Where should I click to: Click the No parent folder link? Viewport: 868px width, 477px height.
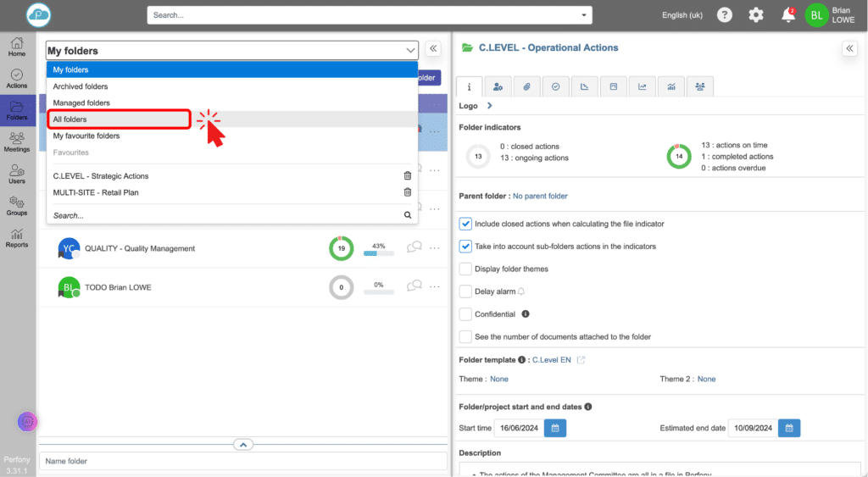(540, 197)
